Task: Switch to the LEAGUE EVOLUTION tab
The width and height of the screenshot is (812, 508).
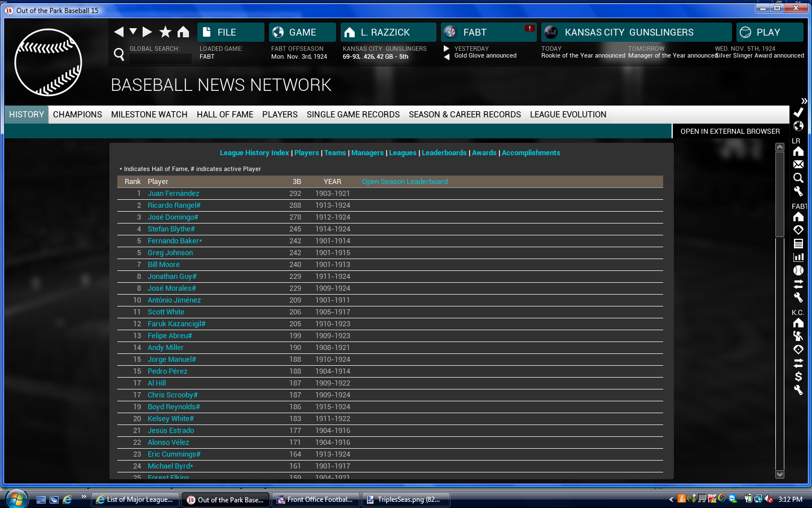Action: pyautogui.click(x=568, y=115)
